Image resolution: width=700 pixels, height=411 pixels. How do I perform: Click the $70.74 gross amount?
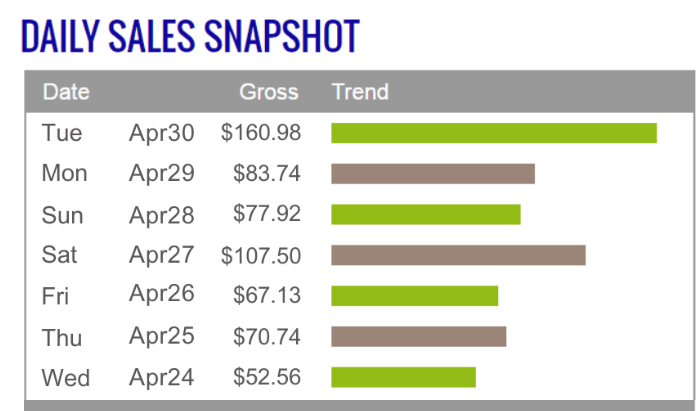(267, 337)
